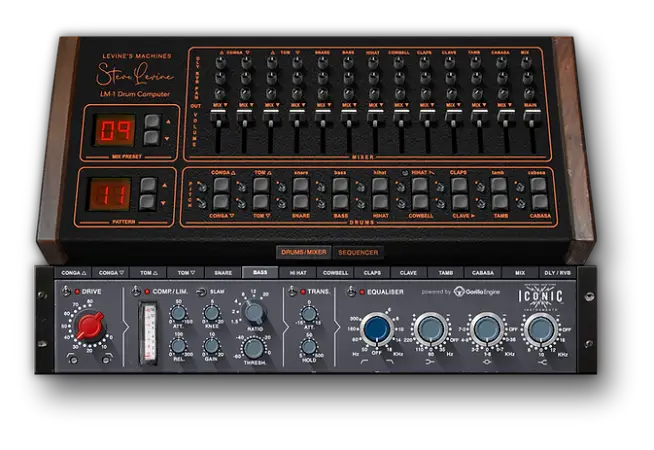Click the blue low-band equaliser knob
This screenshot has height=450, width=654.
tap(377, 328)
